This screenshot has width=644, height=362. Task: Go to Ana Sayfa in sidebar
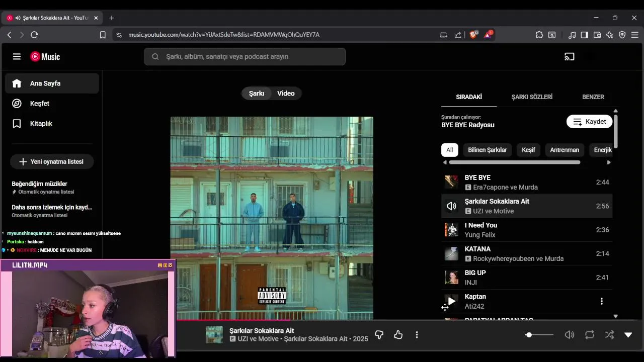(52, 83)
